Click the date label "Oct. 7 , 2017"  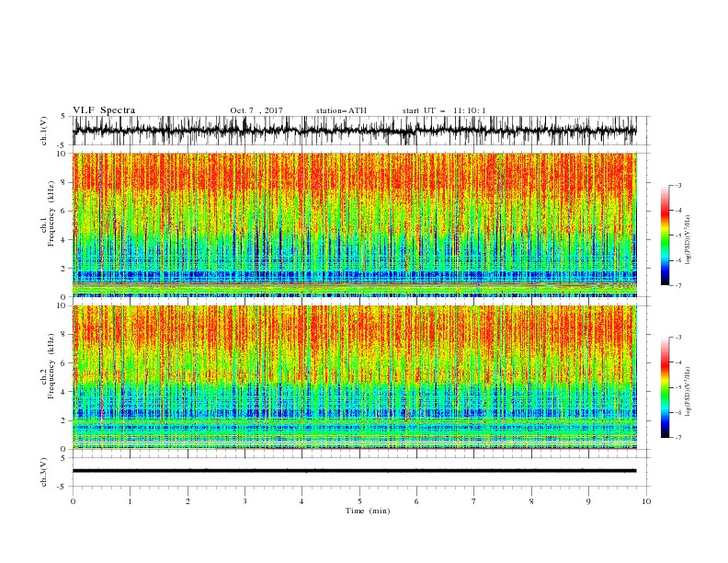click(x=256, y=110)
